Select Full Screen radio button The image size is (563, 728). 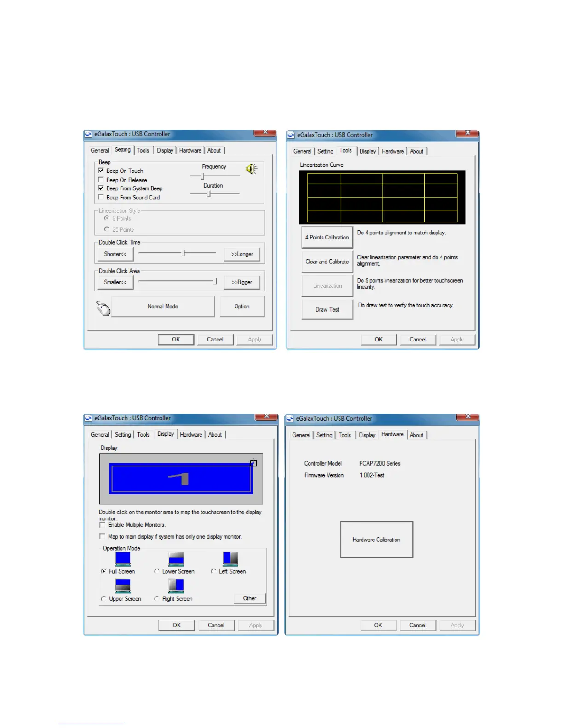103,571
